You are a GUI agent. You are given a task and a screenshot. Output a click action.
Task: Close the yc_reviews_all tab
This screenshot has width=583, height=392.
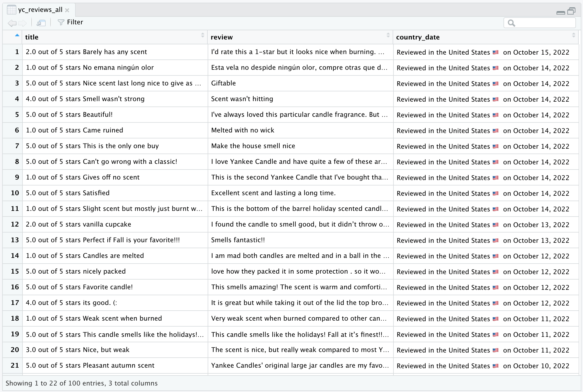[x=67, y=10]
